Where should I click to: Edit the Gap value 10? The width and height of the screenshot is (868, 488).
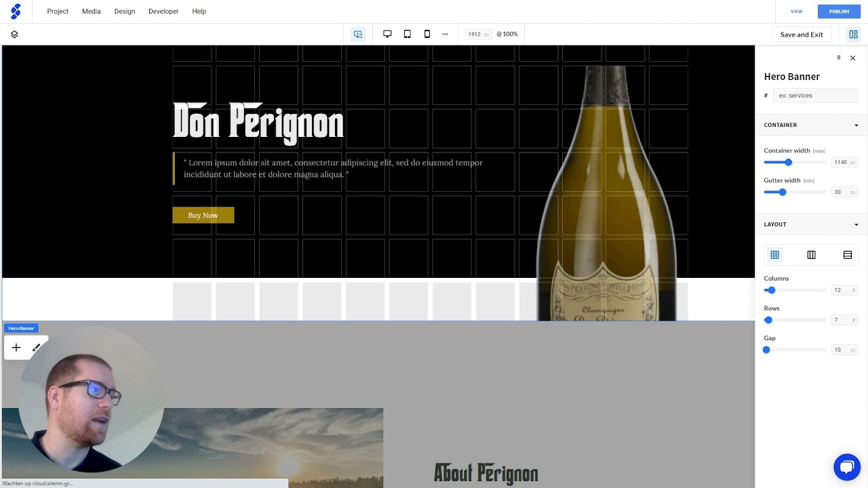844,350
